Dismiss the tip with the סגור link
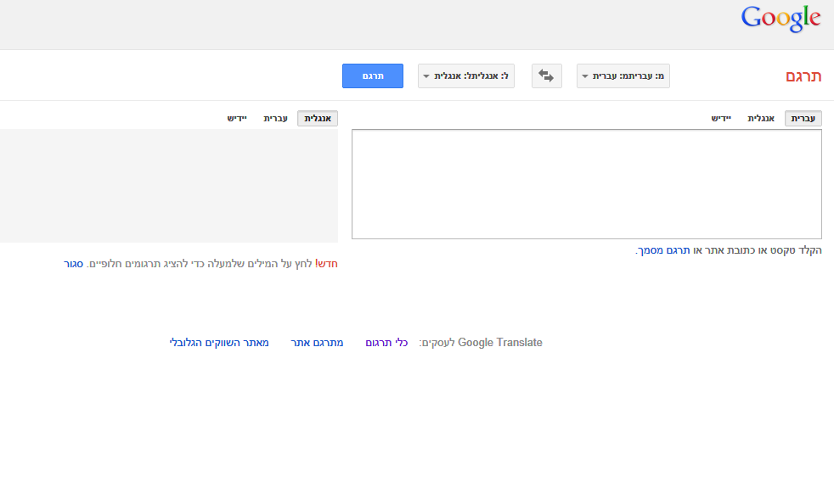Screen dimensions: 834x504 click(x=73, y=264)
